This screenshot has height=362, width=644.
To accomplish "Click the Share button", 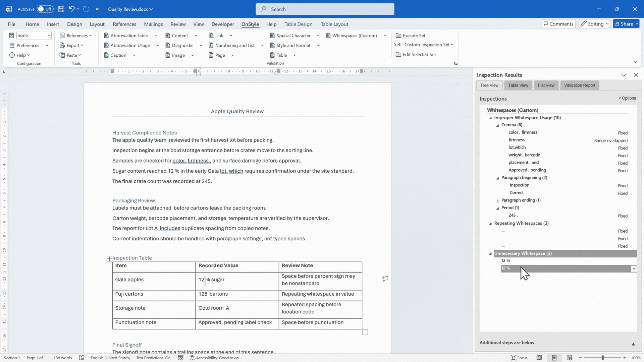I will pyautogui.click(x=626, y=24).
